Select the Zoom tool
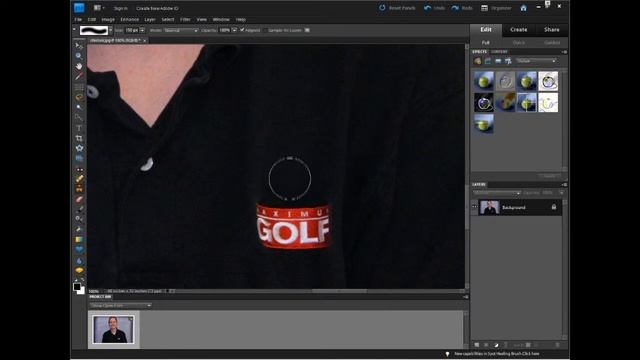640x360 pixels. [79, 56]
